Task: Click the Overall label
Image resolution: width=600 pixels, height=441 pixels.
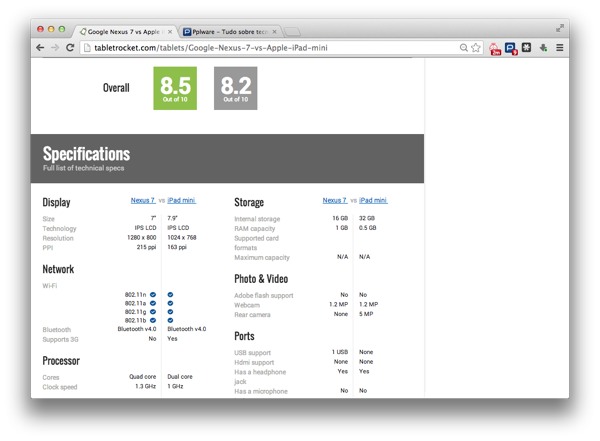Action: click(x=116, y=88)
